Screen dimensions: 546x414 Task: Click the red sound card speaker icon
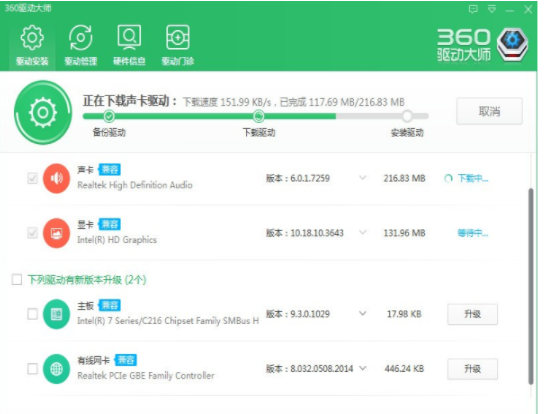[x=56, y=179]
